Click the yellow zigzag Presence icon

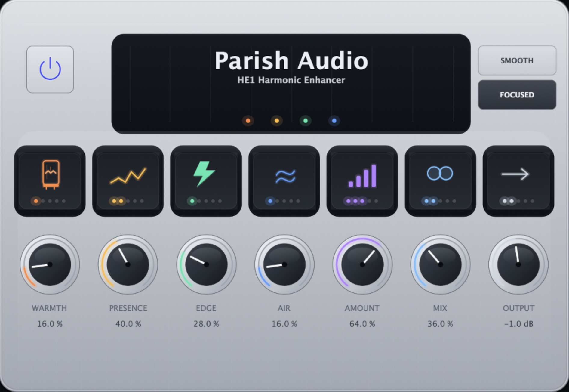pyautogui.click(x=128, y=175)
